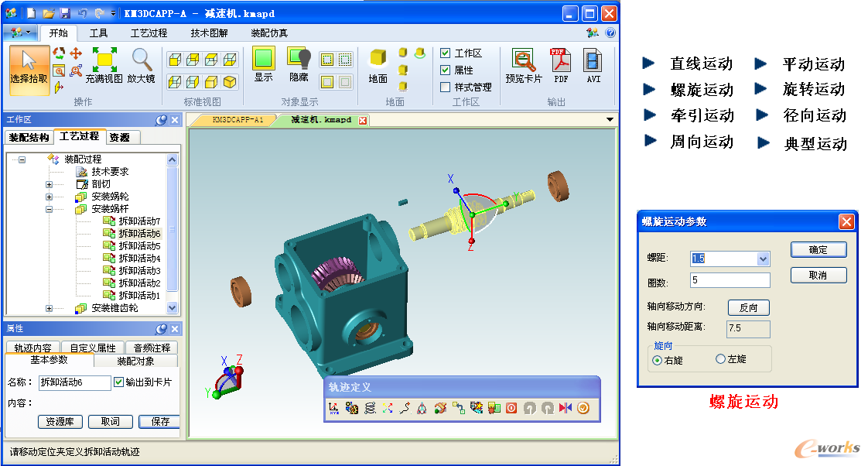Open the 螺距 dropdown list

click(x=764, y=259)
